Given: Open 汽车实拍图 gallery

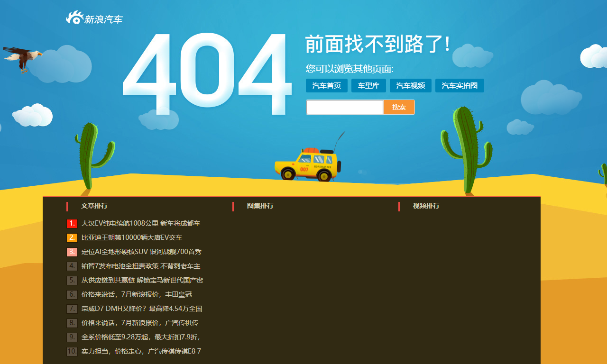Looking at the screenshot, I should (x=460, y=86).
